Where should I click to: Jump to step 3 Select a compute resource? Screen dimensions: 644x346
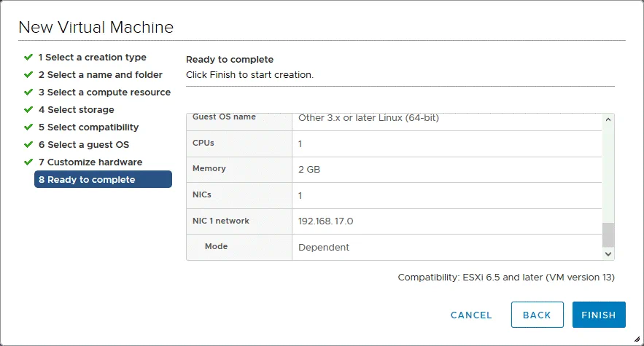click(104, 93)
